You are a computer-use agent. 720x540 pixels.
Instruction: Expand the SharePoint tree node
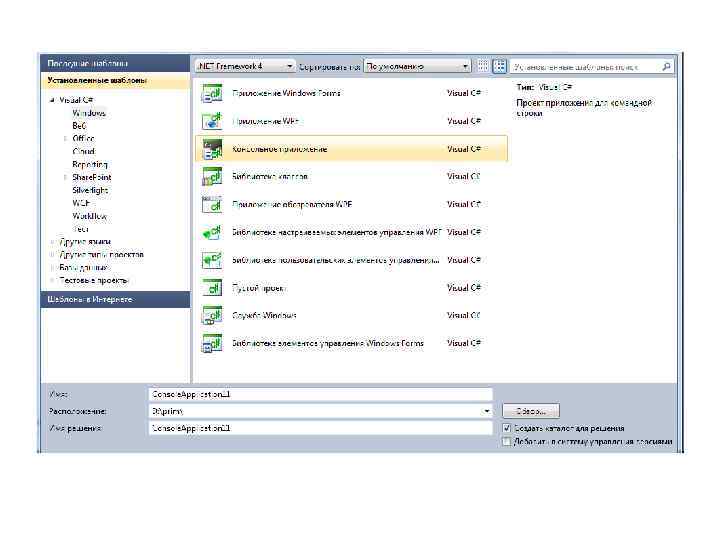pyautogui.click(x=65, y=177)
